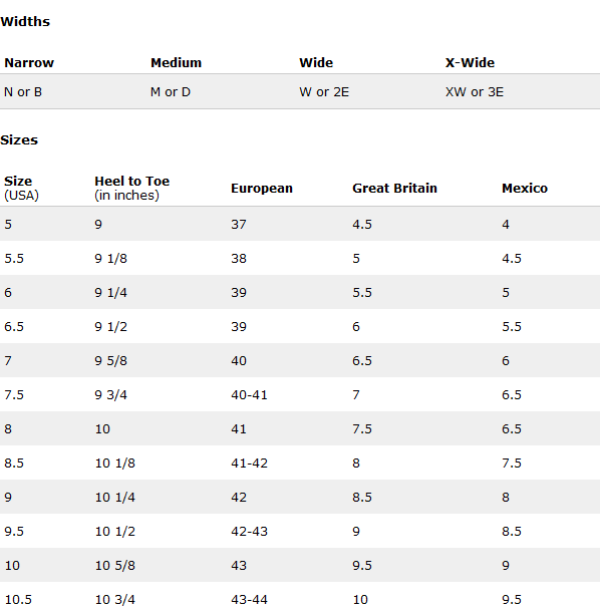Select the Great Britain column header
Screen dimensions: 600x614
click(394, 188)
